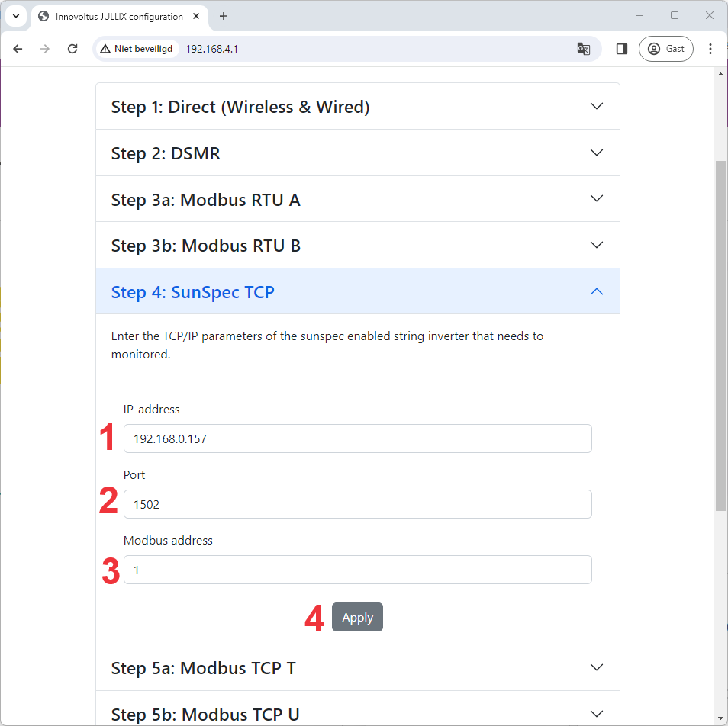Expand Step 5a: Modbus TCP T
The height and width of the screenshot is (726, 728).
click(x=357, y=668)
